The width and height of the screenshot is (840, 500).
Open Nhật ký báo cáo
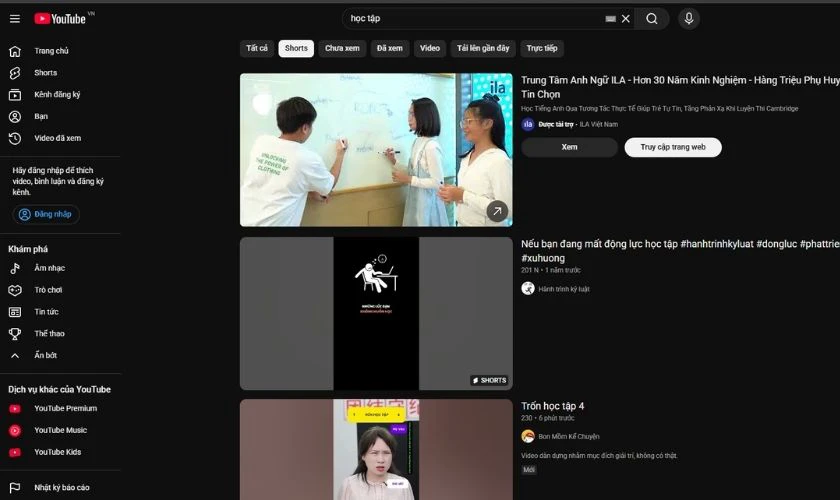click(60, 488)
